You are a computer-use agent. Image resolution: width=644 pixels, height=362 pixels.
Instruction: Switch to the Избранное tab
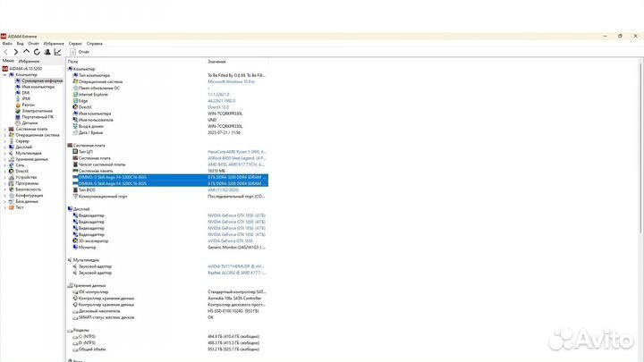30,61
